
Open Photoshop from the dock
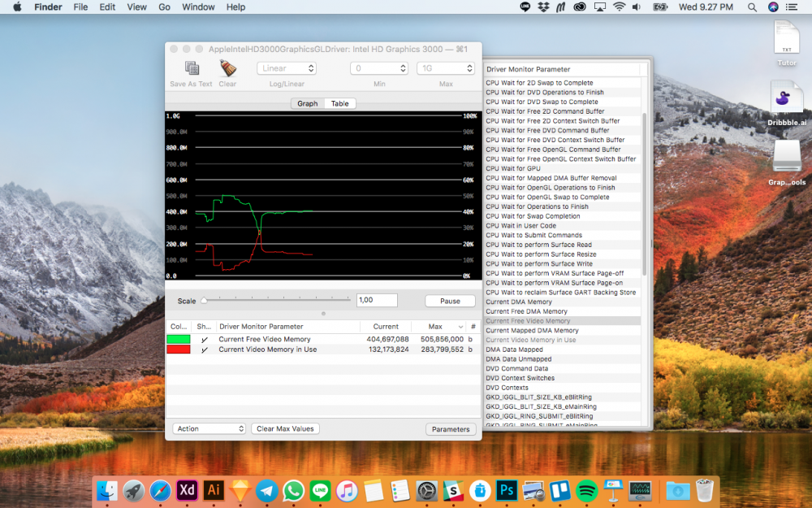pos(507,490)
